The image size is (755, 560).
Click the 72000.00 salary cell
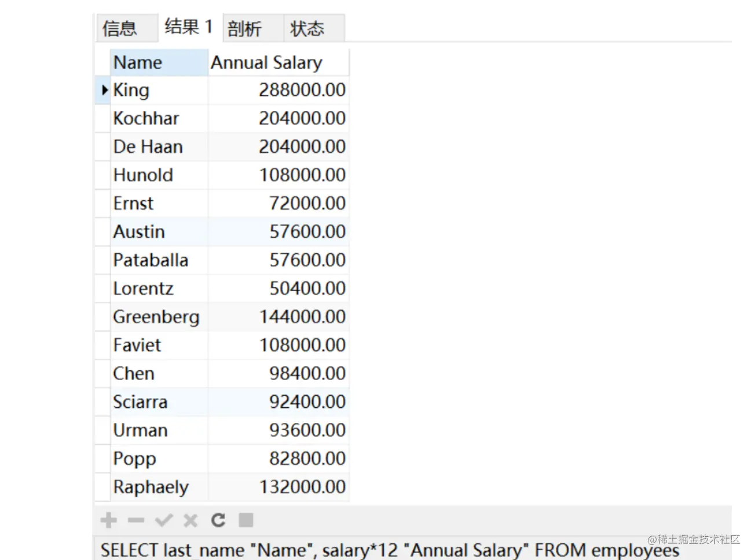278,204
